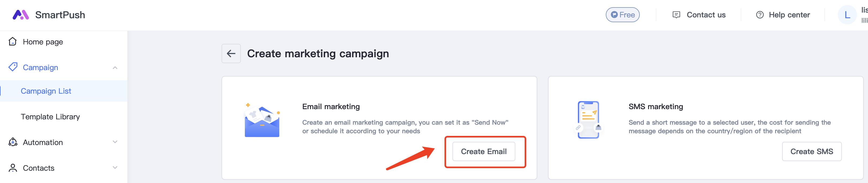This screenshot has width=868, height=183.
Task: Click the Contact us chat icon
Action: pos(676,15)
